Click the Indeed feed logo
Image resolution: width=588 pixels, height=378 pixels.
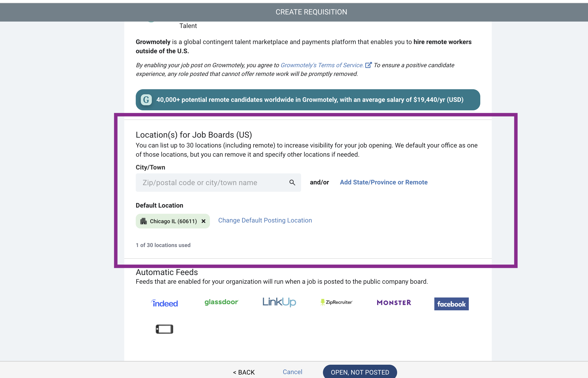[x=164, y=303]
